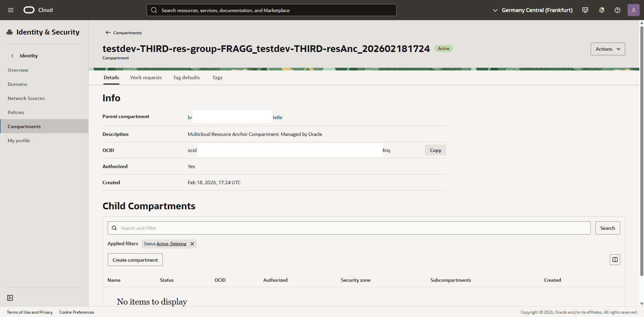The width and height of the screenshot is (644, 317).
Task: Focus the top resources search bar
Action: point(271,10)
